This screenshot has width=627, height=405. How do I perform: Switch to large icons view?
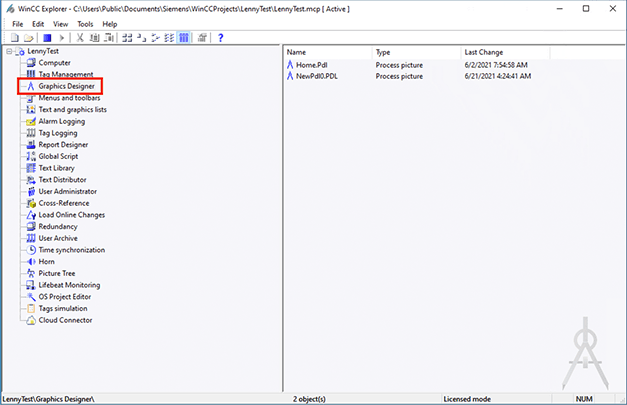coord(127,38)
